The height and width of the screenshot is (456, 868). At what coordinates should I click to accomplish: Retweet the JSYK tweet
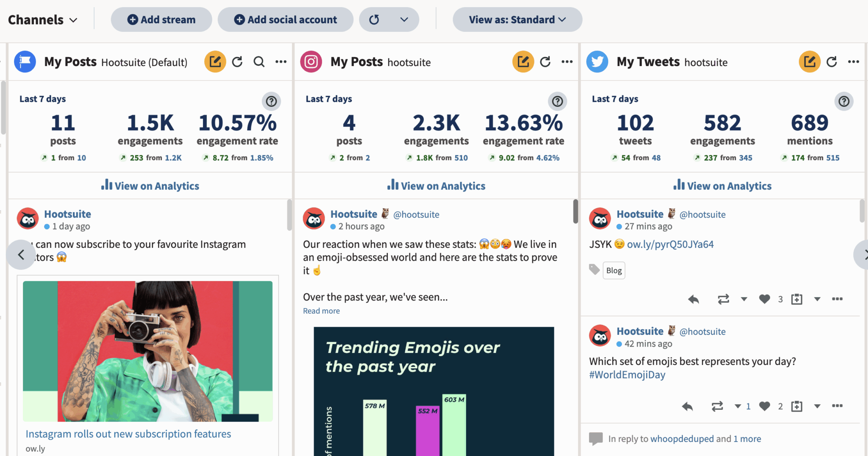[x=724, y=299]
